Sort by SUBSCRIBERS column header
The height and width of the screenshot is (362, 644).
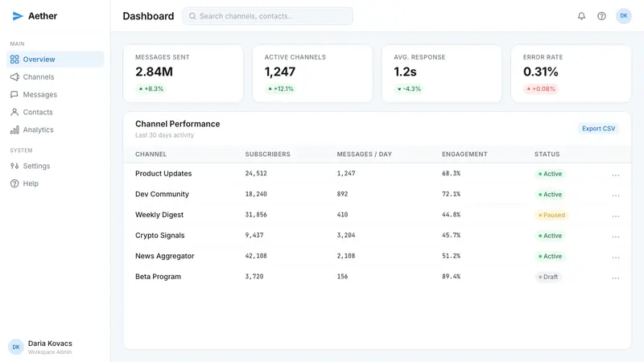point(268,154)
